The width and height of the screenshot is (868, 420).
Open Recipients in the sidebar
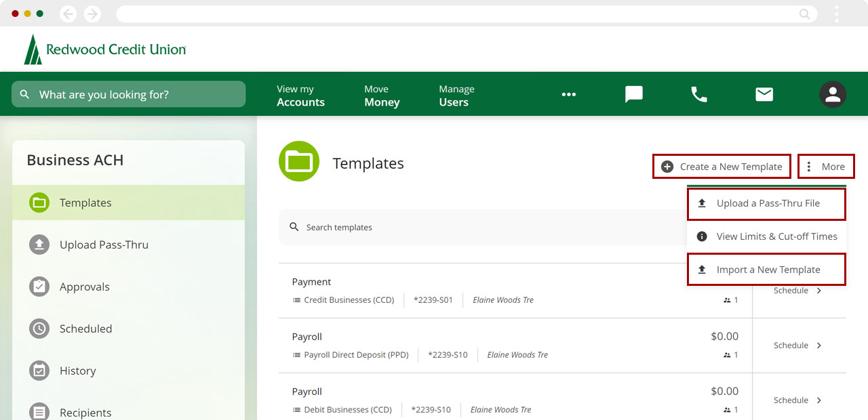(x=85, y=412)
